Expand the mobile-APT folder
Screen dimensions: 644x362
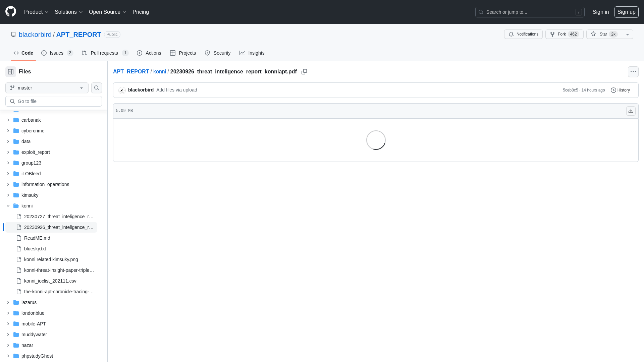pos(8,324)
